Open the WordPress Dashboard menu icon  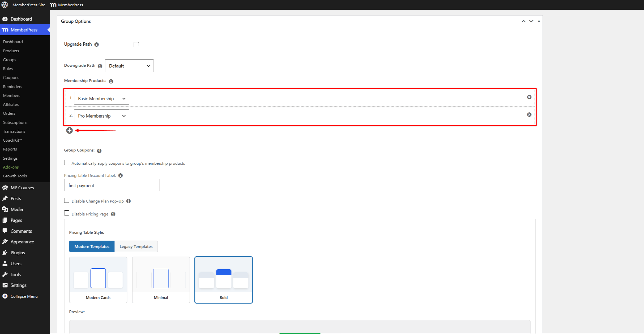tap(5, 19)
